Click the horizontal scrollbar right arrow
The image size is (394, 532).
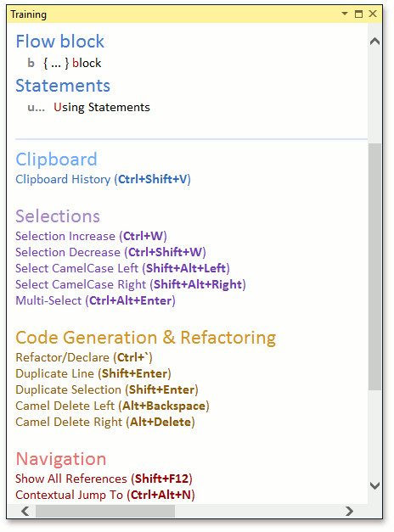coord(350,511)
